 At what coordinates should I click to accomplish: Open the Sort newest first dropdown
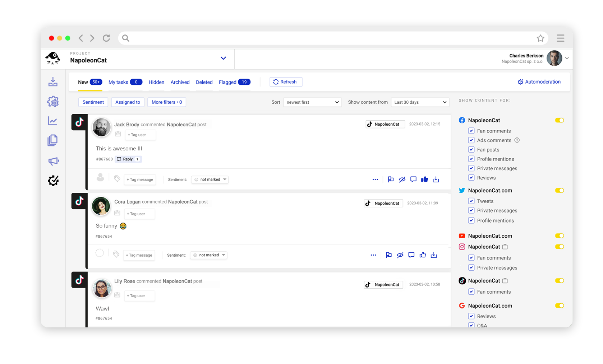click(312, 102)
